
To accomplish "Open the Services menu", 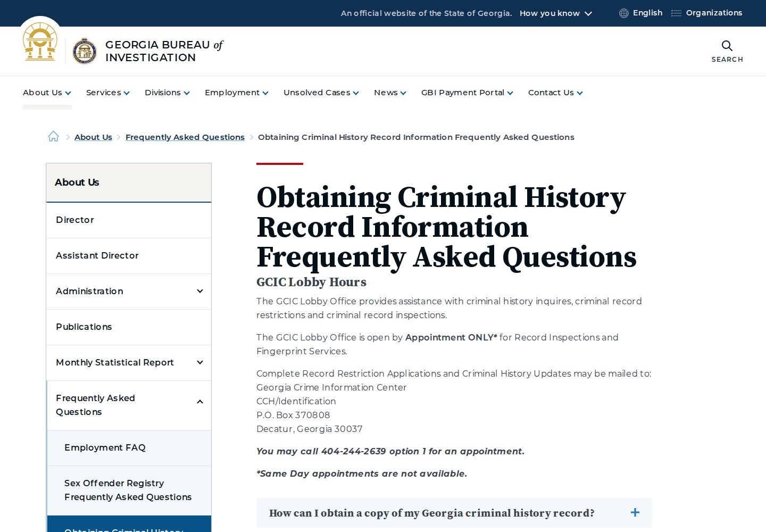I will click(x=108, y=93).
